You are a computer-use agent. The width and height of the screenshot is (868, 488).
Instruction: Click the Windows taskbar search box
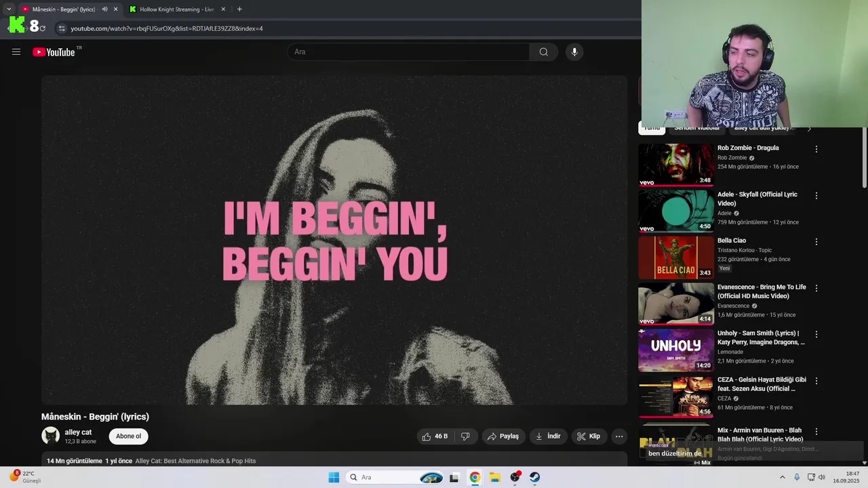point(395,477)
